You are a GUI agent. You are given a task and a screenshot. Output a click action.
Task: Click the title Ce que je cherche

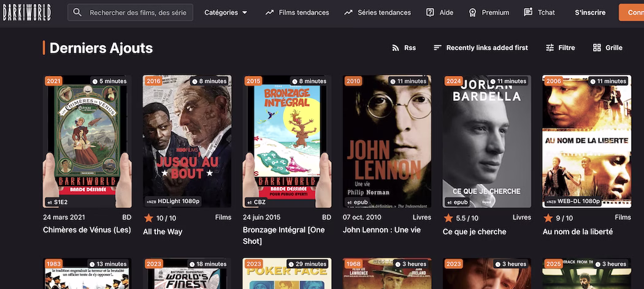(x=474, y=232)
